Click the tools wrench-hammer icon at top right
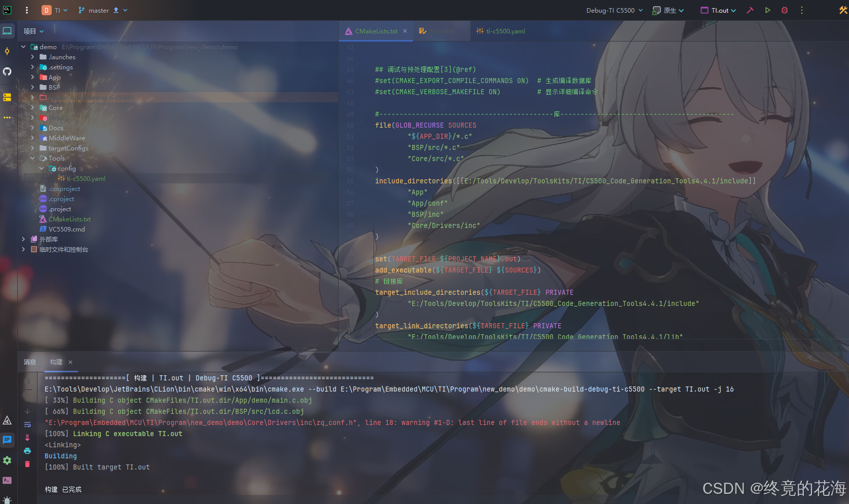Viewport: 849px width, 504px height. 843,10
